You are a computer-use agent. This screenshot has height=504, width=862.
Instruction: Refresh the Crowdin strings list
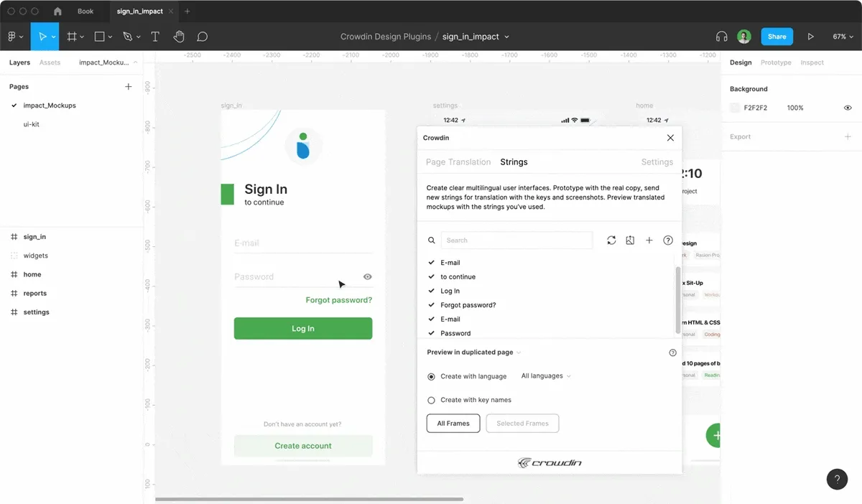tap(611, 240)
